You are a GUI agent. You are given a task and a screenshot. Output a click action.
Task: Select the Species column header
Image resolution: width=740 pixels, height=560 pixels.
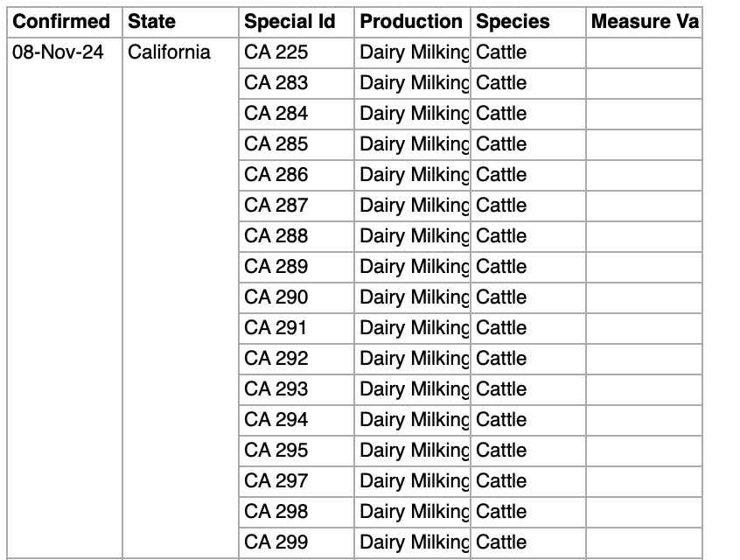513,22
